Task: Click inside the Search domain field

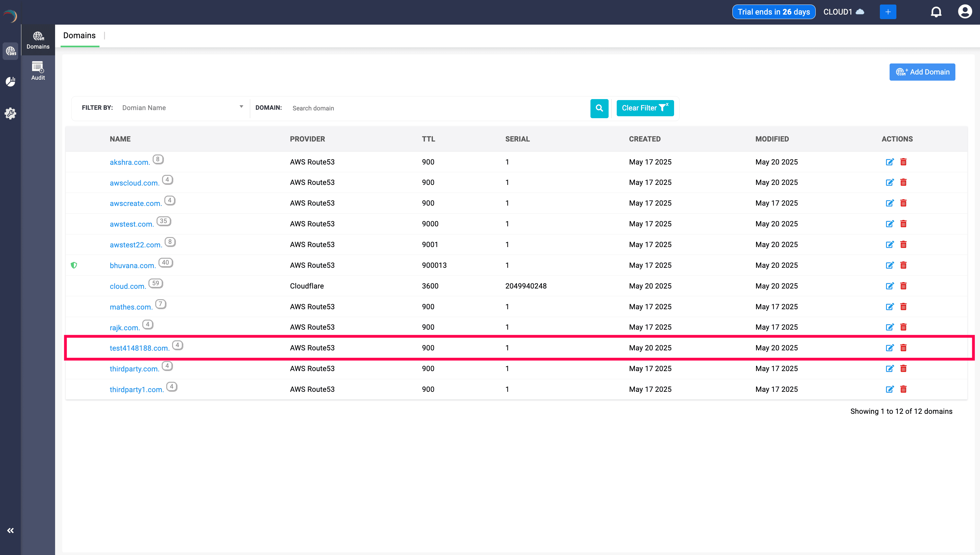Action: (x=420, y=108)
